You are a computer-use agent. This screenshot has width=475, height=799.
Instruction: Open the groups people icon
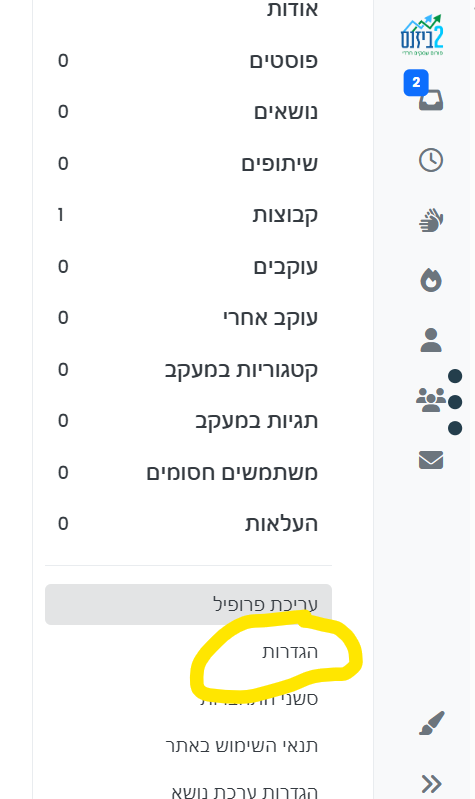coord(431,400)
